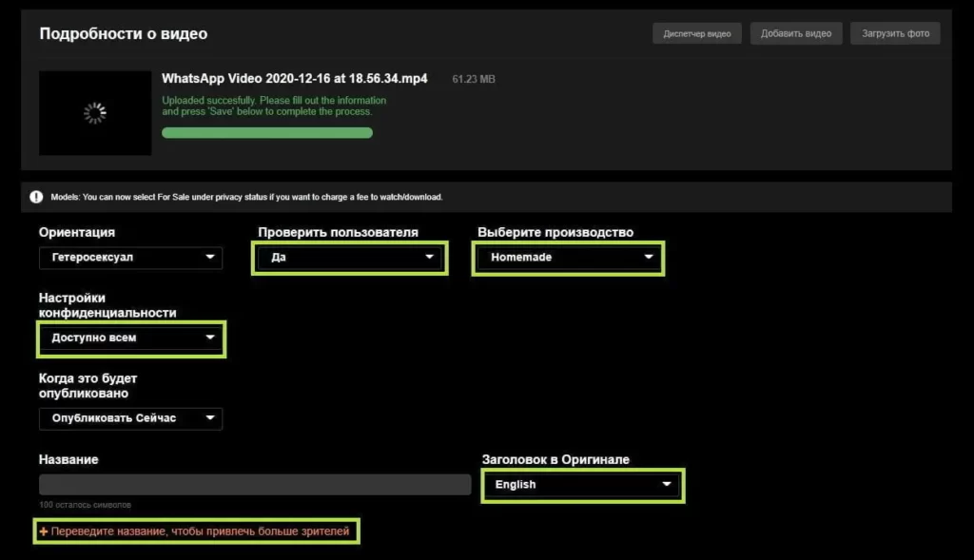Open the Проверить пользователя dropdown showing Да

pos(350,258)
